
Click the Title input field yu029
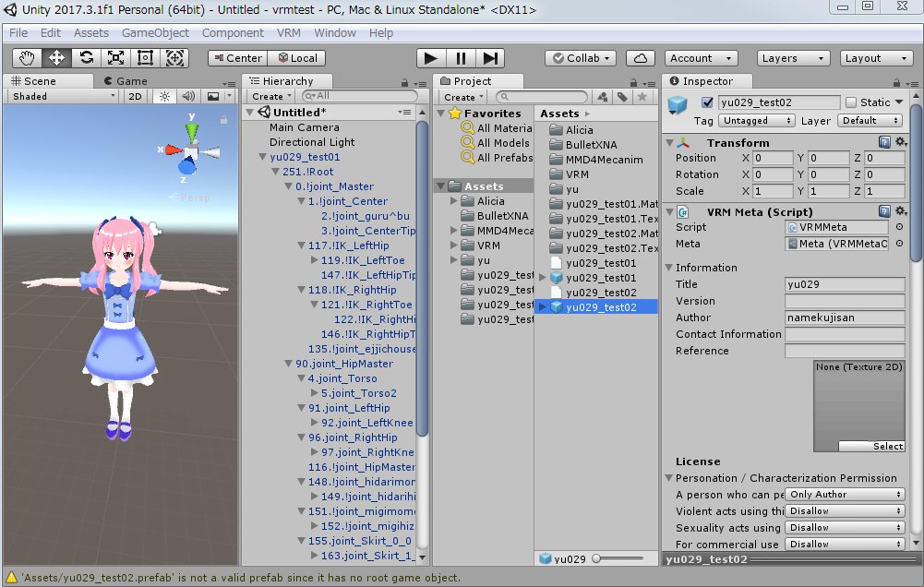pyautogui.click(x=845, y=284)
